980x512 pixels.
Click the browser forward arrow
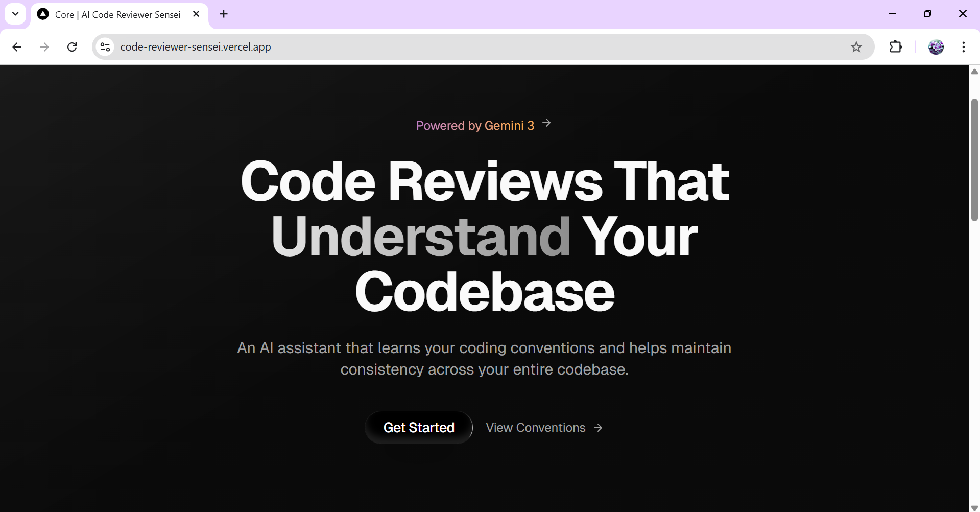coord(44,47)
